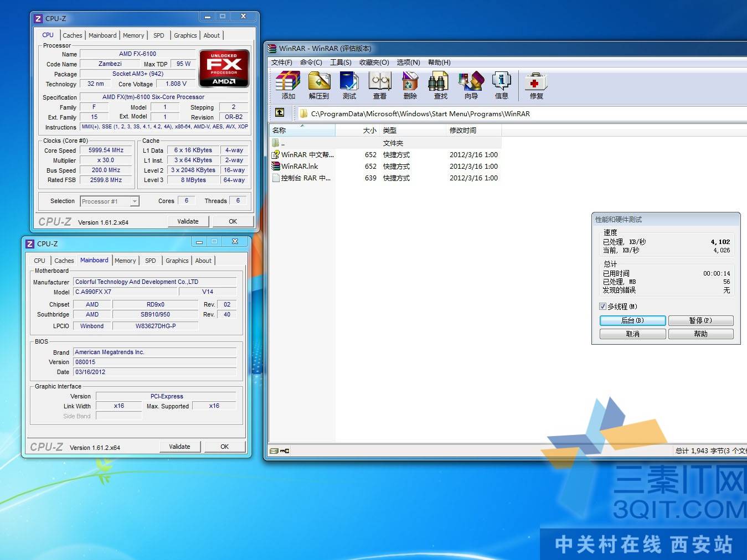
Task: Click Validate in the upper CPU-Z window
Action: tap(188, 221)
